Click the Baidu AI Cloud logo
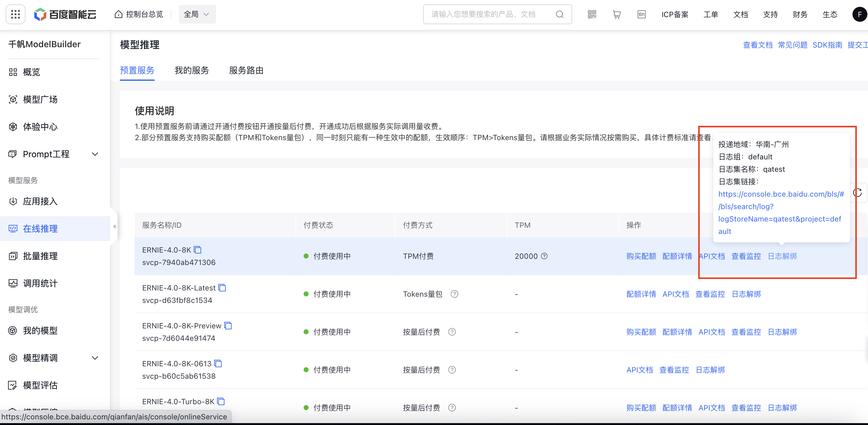 65,14
